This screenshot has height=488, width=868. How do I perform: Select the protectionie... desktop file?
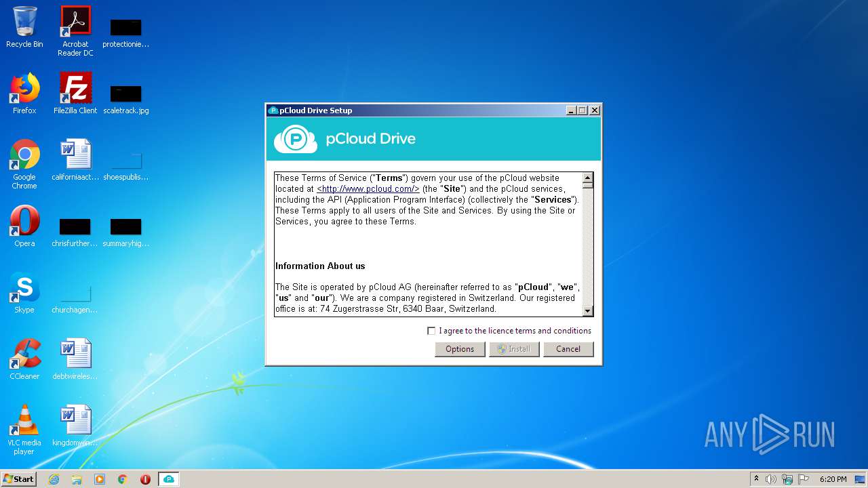pyautogui.click(x=125, y=33)
